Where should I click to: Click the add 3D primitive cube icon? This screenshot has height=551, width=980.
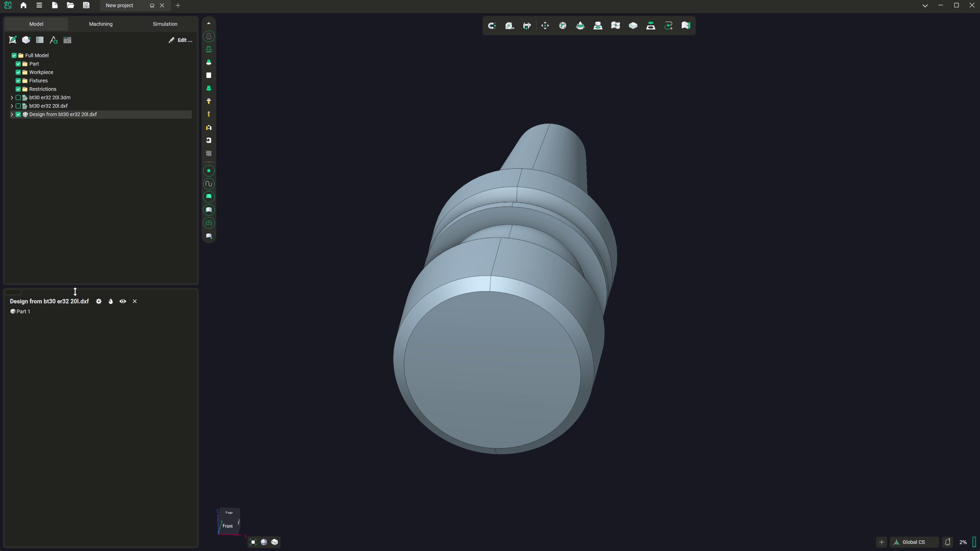pyautogui.click(x=26, y=40)
